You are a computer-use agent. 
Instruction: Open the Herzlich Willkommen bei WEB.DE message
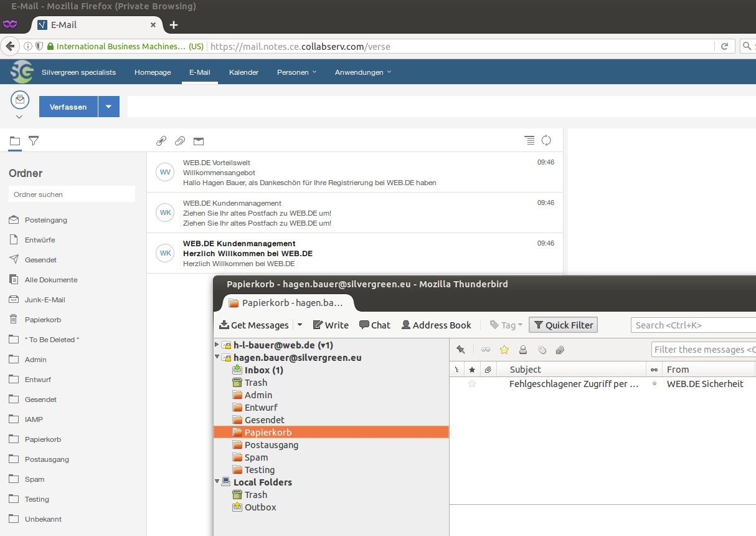355,253
